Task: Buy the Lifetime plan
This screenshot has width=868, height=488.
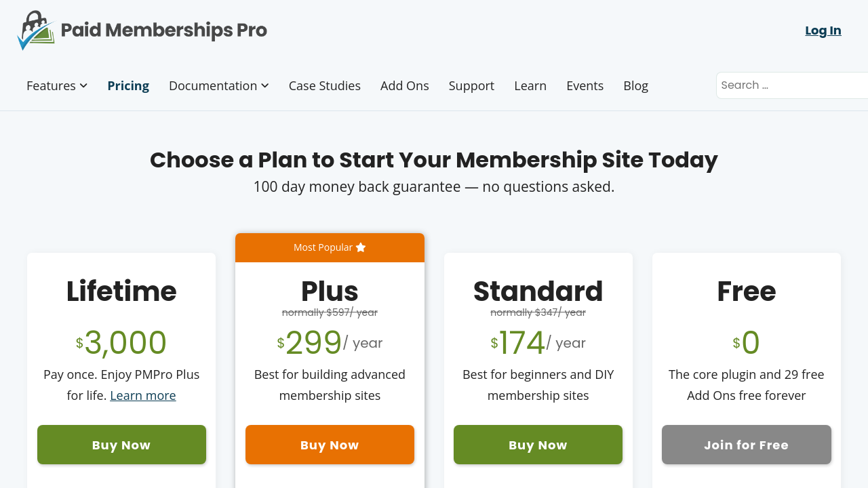Action: [121, 445]
